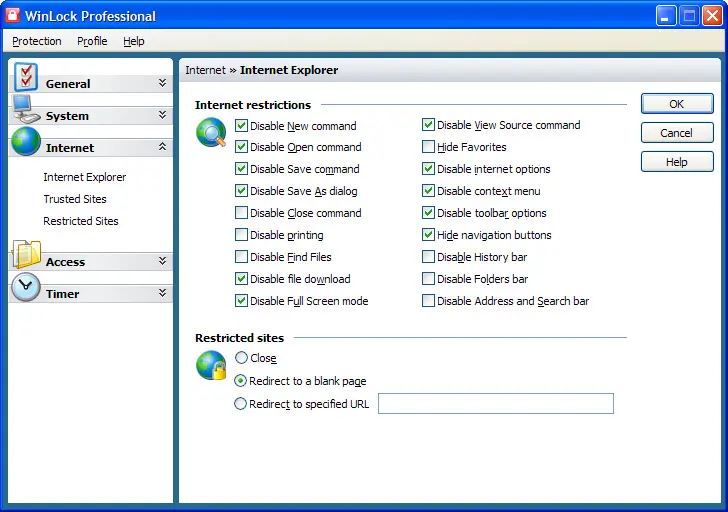Check Disable Address and Search bar
The height and width of the screenshot is (512, 728).
click(x=428, y=301)
